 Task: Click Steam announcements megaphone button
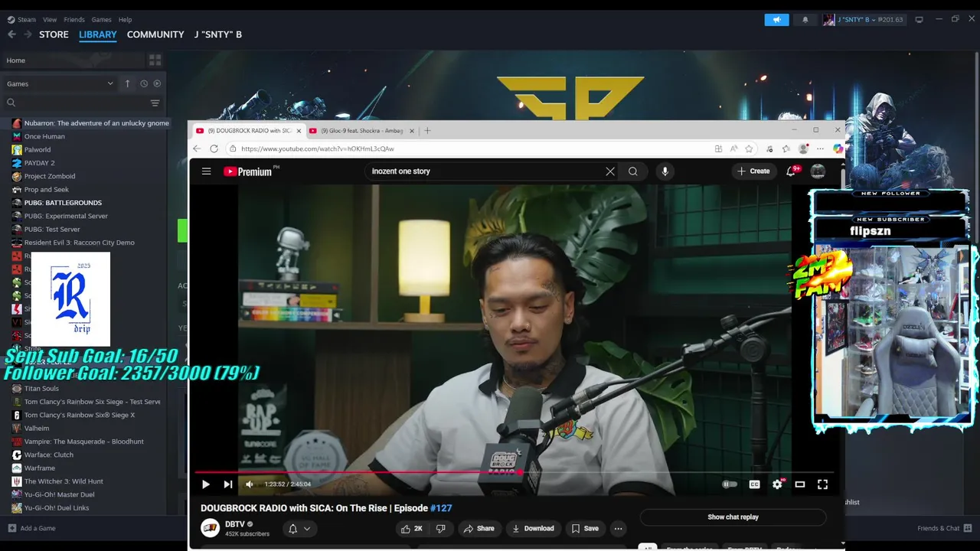click(x=776, y=20)
